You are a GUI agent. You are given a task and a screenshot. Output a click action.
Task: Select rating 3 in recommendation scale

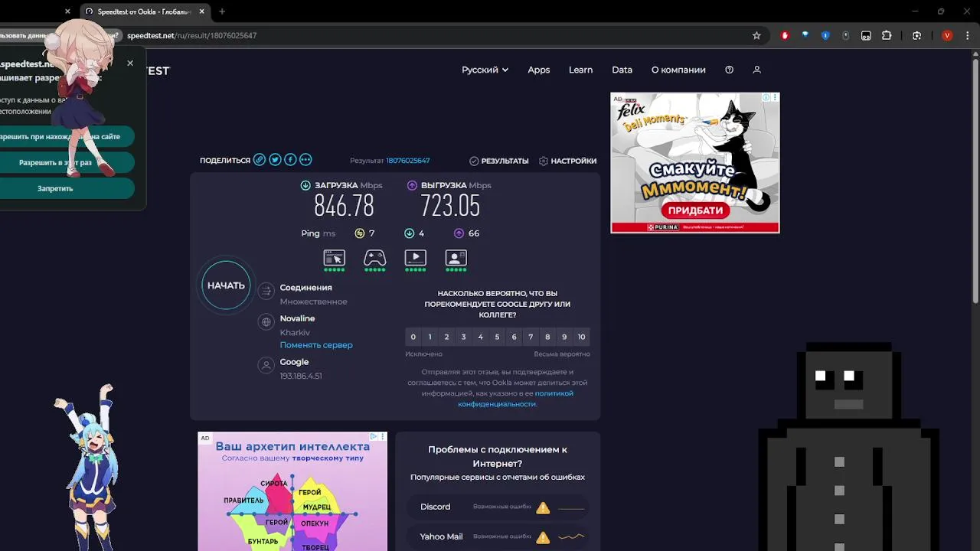pos(463,337)
